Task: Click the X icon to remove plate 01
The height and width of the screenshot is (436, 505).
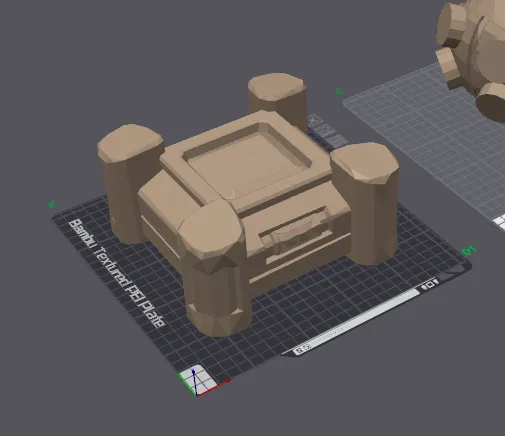Action: pos(313,119)
